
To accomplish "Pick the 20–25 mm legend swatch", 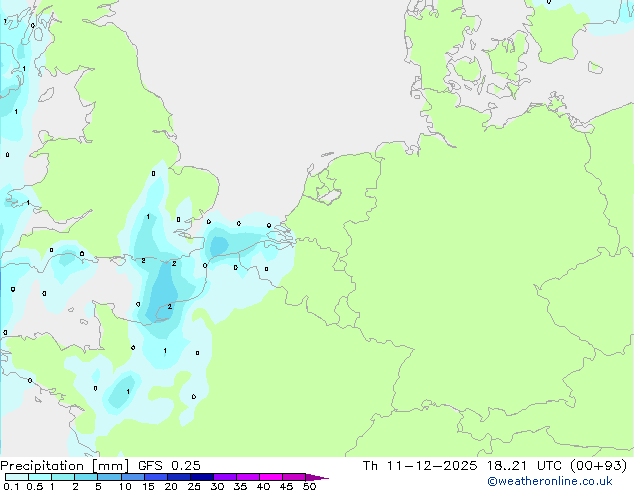I will [178, 477].
